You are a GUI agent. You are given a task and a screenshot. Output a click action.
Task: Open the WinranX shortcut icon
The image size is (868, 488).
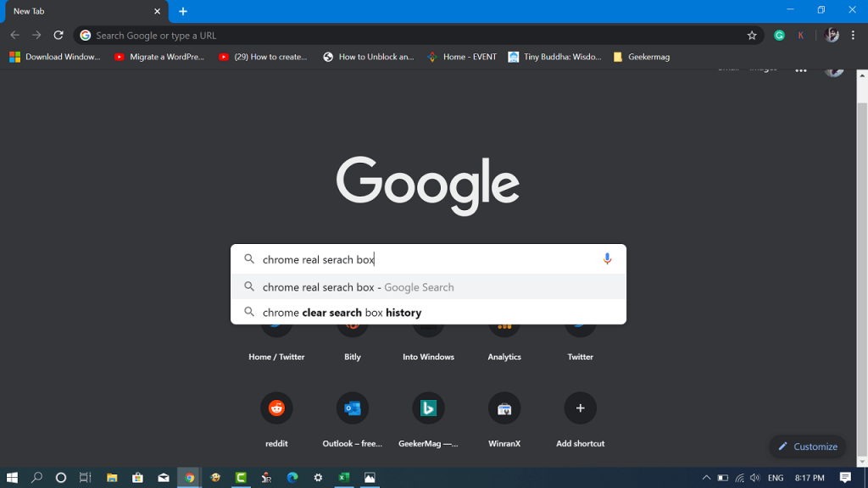pyautogui.click(x=504, y=408)
